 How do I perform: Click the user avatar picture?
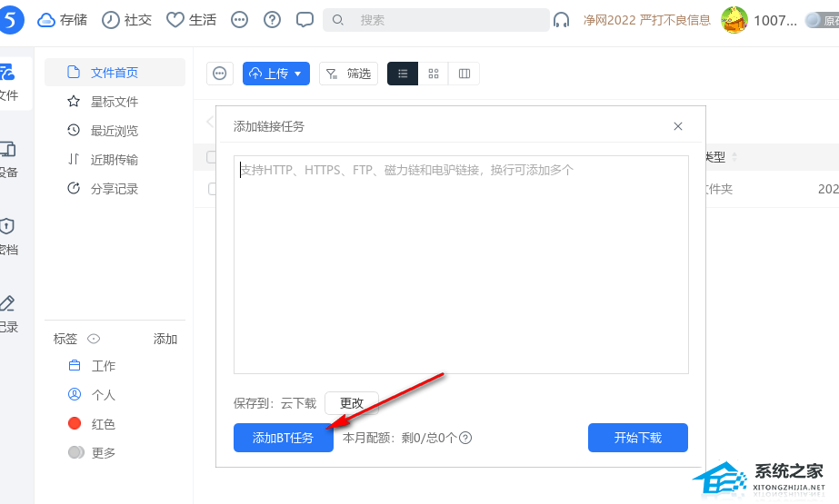pyautogui.click(x=734, y=20)
